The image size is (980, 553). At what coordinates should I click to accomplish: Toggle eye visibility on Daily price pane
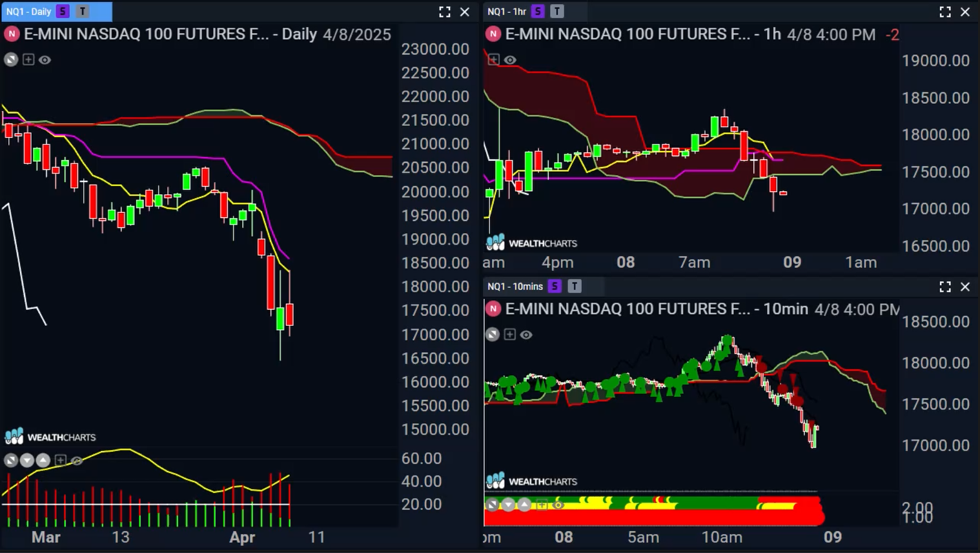click(45, 60)
